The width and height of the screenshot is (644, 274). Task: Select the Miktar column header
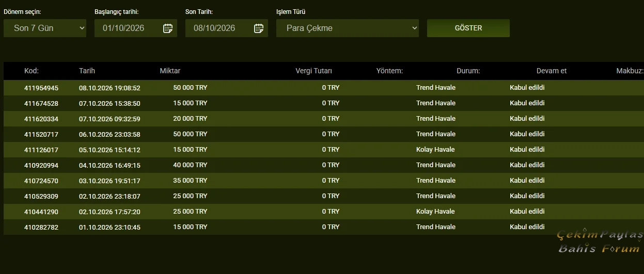coord(170,71)
